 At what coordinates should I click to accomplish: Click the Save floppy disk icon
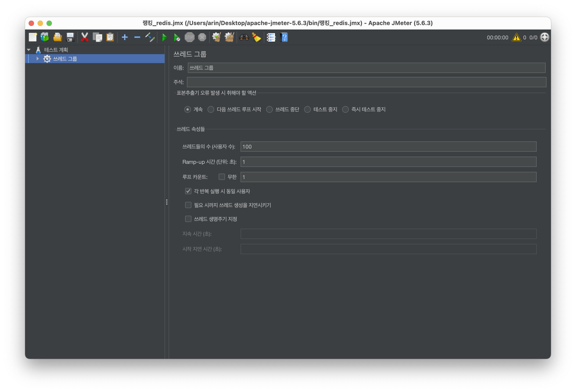(x=70, y=37)
